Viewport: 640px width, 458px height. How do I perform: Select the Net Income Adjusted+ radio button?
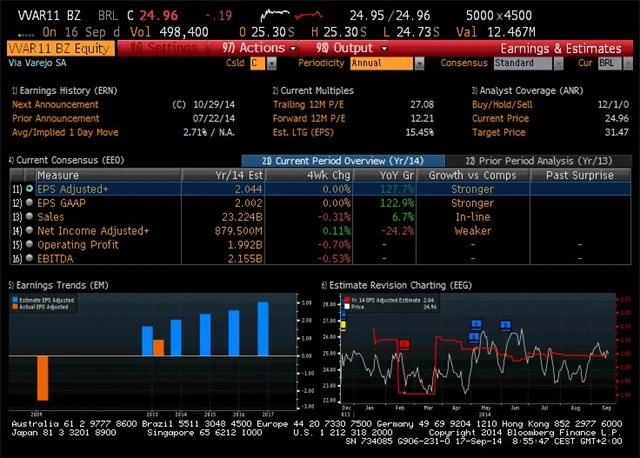click(x=28, y=230)
